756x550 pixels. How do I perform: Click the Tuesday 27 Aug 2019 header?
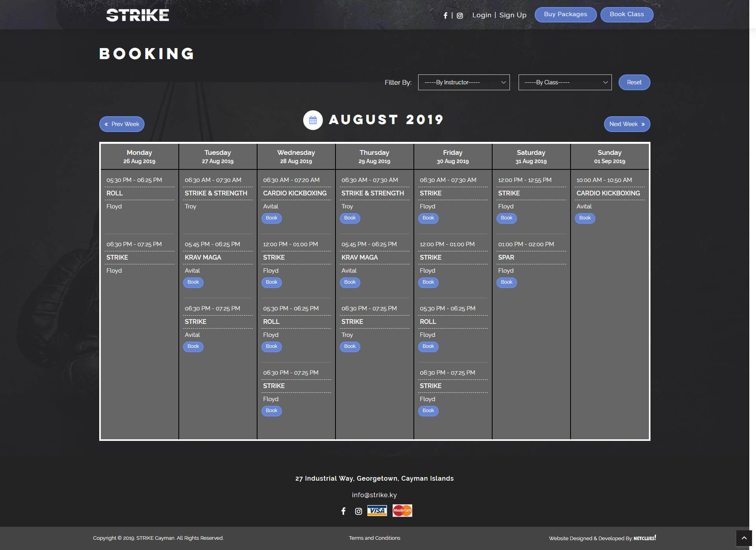(x=218, y=156)
